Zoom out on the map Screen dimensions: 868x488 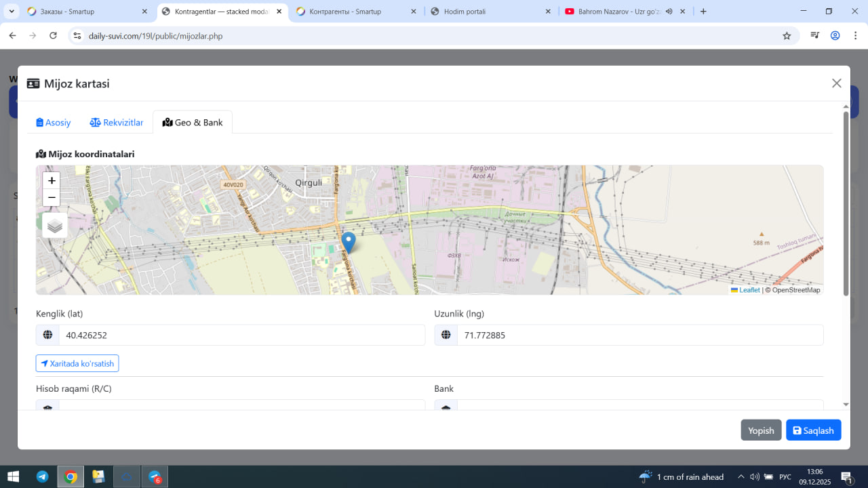[x=52, y=198]
